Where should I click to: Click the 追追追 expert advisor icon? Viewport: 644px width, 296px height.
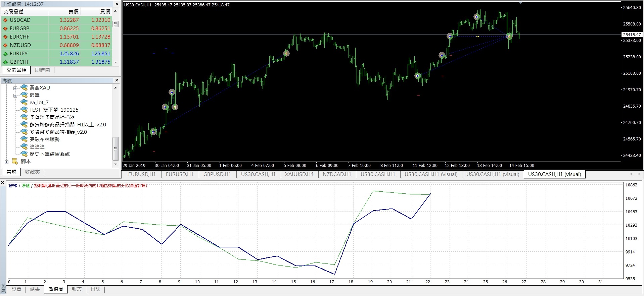[x=24, y=146]
